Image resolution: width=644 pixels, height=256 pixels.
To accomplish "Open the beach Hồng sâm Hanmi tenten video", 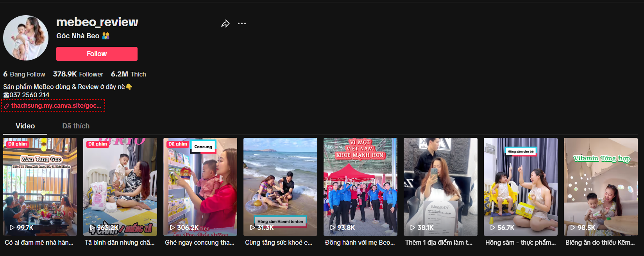I will [x=280, y=187].
